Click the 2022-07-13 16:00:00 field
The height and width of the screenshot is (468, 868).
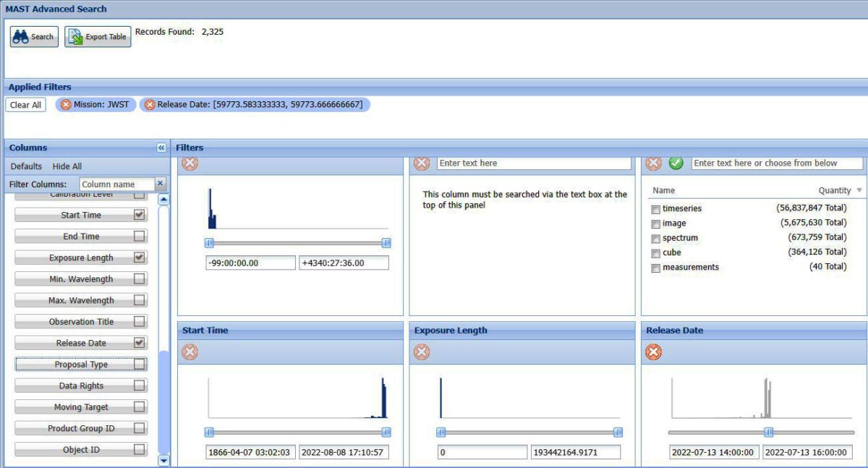[807, 452]
